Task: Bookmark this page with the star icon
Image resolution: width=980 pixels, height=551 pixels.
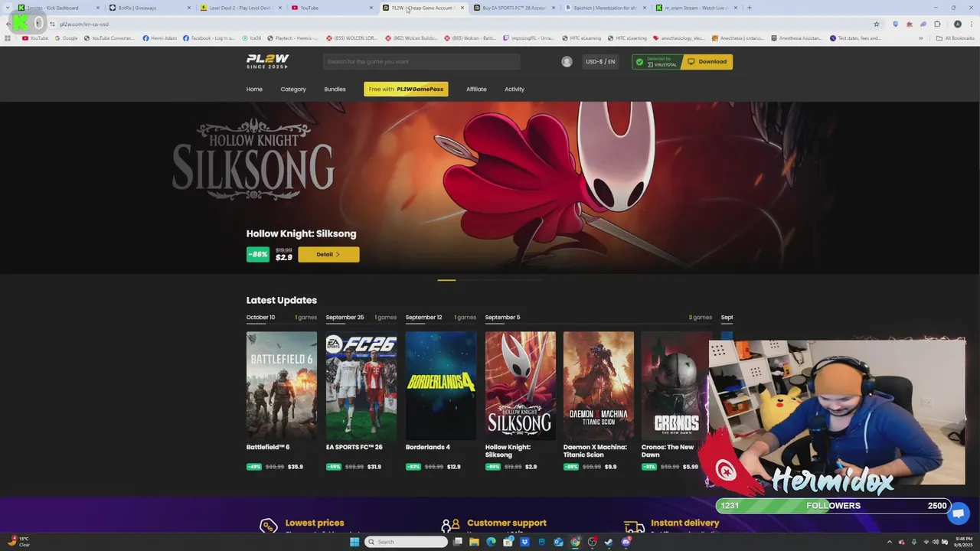Action: [877, 24]
